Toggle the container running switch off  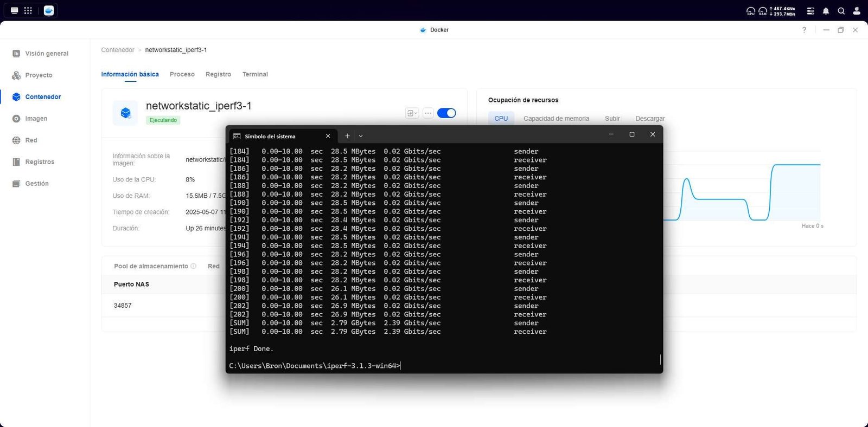pyautogui.click(x=446, y=113)
